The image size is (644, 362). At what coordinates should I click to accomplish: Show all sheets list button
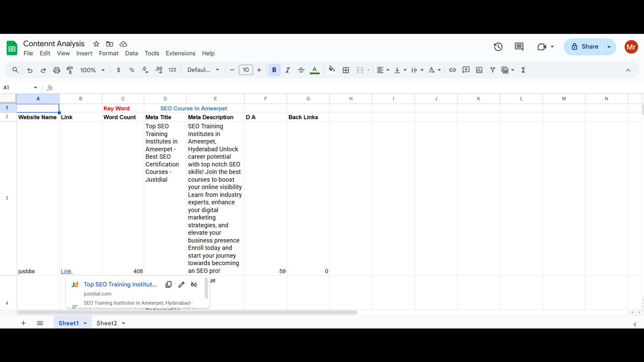[40, 323]
